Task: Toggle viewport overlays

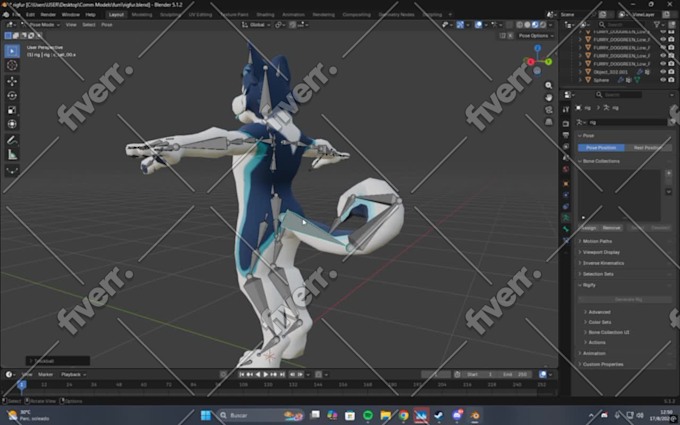Action: tap(478, 25)
